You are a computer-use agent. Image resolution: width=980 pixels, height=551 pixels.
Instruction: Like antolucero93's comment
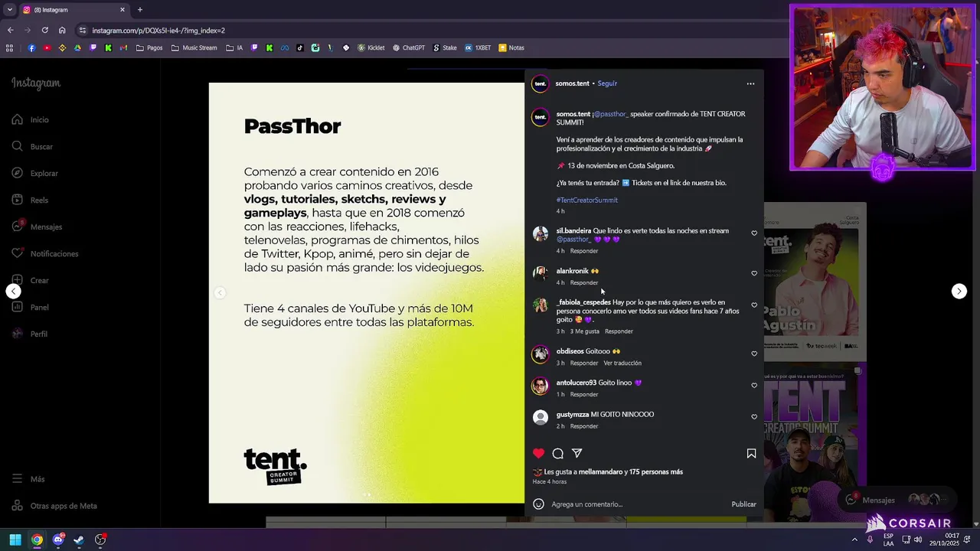(x=754, y=385)
